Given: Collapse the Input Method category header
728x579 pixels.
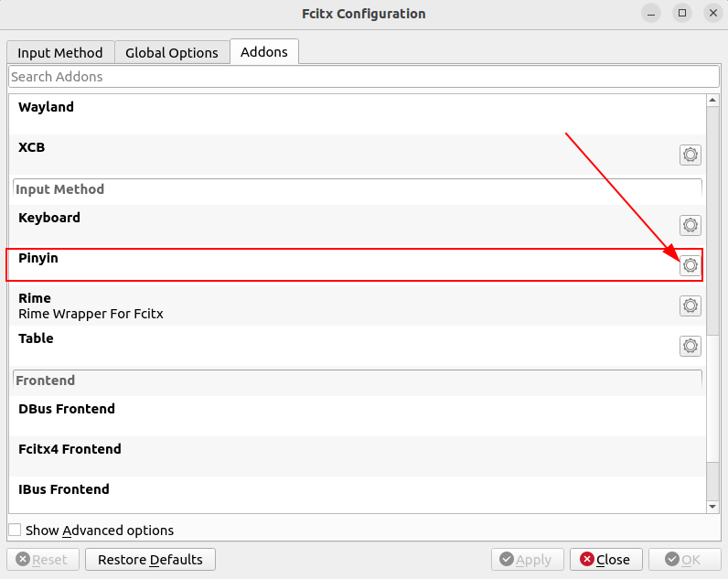Looking at the screenshot, I should [x=358, y=189].
